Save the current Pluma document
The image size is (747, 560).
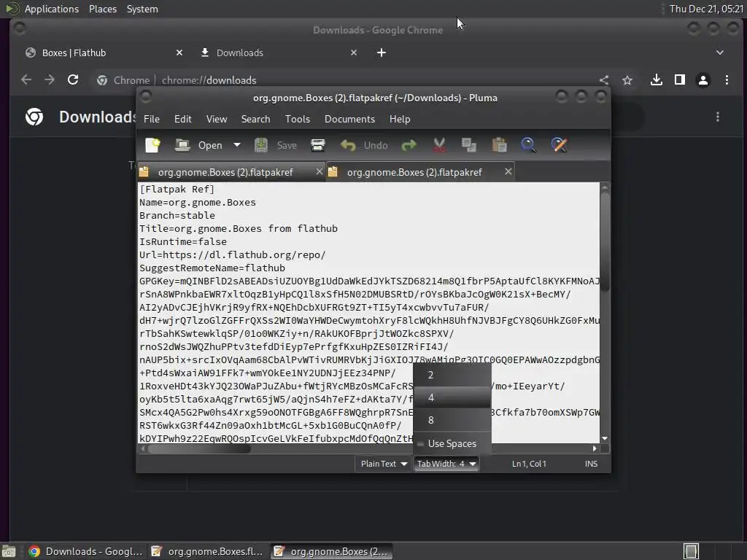tap(276, 145)
